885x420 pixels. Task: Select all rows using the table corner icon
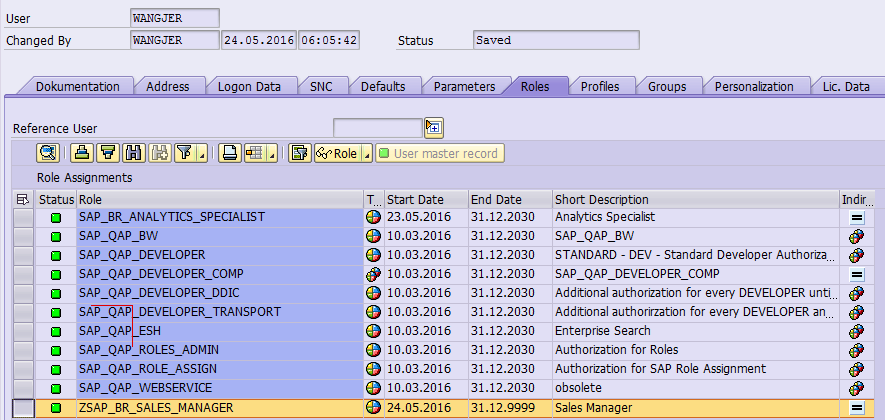tap(23, 199)
